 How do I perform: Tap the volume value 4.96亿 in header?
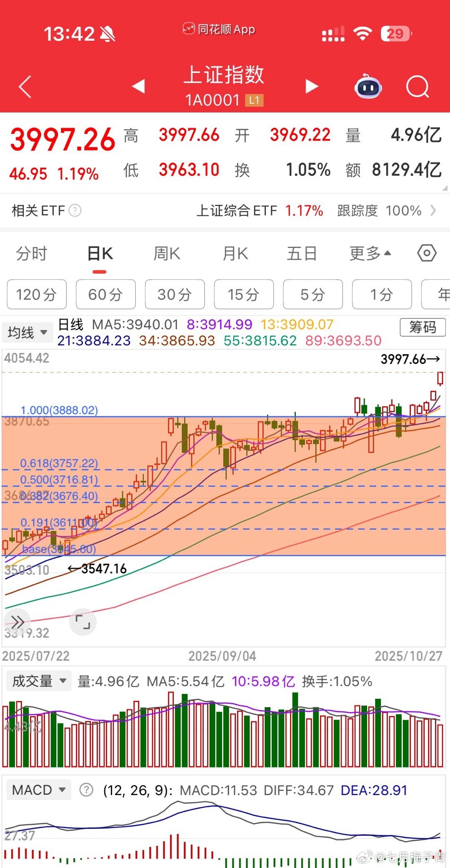pyautogui.click(x=416, y=135)
